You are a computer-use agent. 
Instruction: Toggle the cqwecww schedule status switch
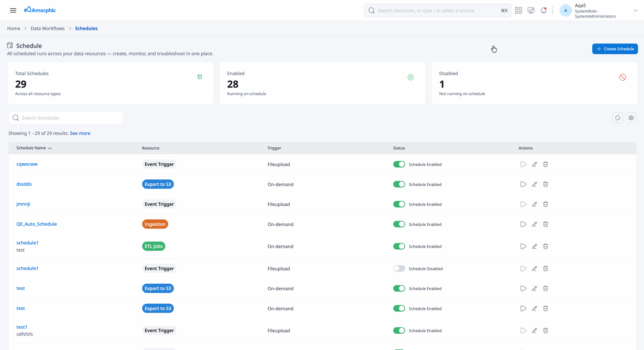coord(399,164)
